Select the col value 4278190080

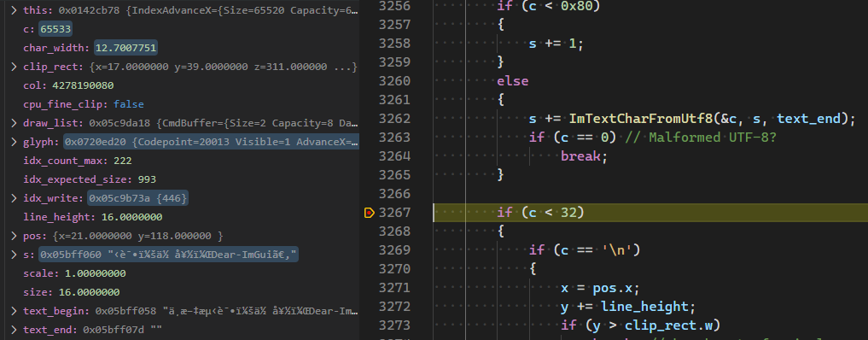(x=83, y=85)
